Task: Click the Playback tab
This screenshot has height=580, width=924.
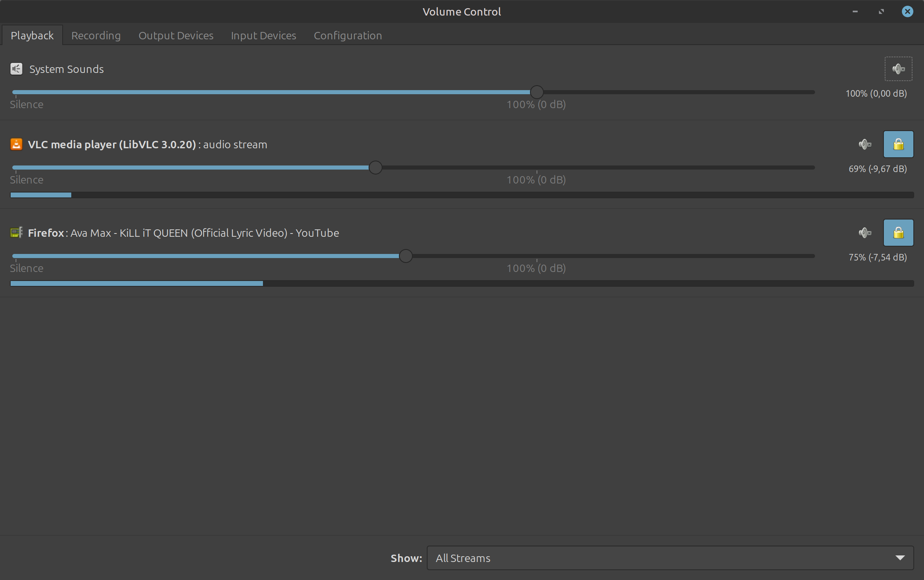Action: tap(32, 36)
